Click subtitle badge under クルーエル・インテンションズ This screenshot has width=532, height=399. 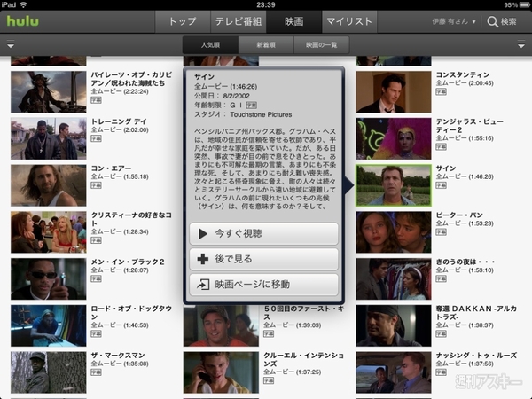click(269, 381)
